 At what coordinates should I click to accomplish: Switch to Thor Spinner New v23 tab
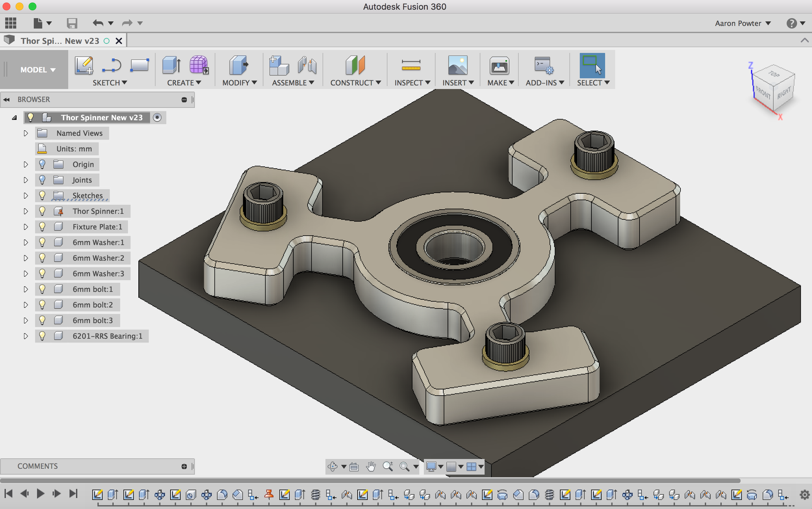coord(60,41)
